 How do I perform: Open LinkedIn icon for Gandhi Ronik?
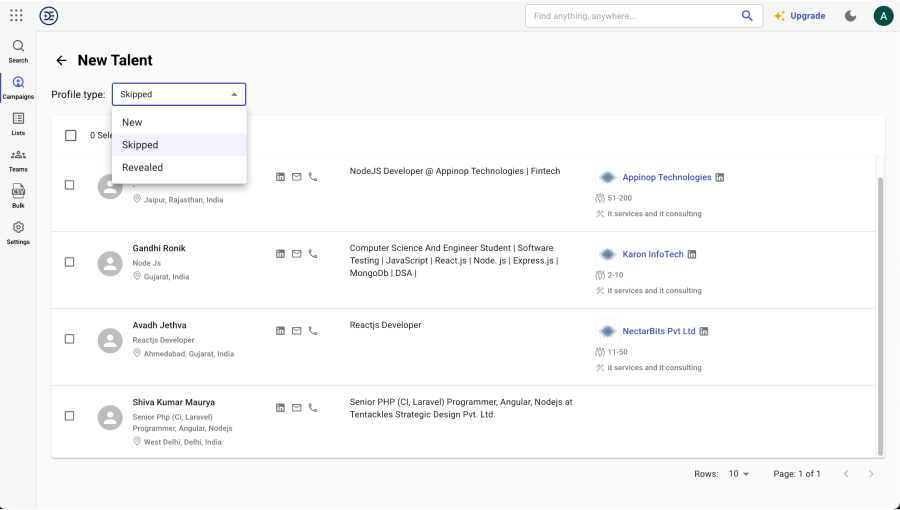[x=280, y=254]
